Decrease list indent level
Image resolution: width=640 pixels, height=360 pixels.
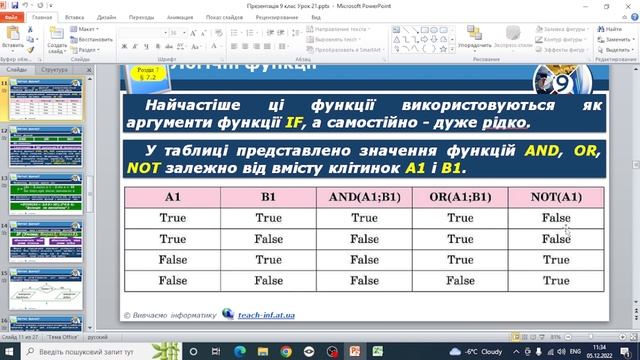(x=270, y=33)
